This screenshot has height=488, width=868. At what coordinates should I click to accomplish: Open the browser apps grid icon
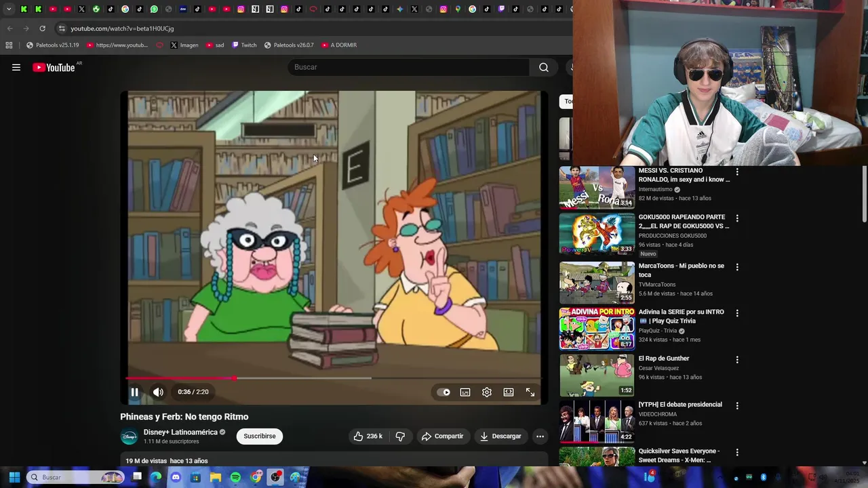tap(9, 45)
